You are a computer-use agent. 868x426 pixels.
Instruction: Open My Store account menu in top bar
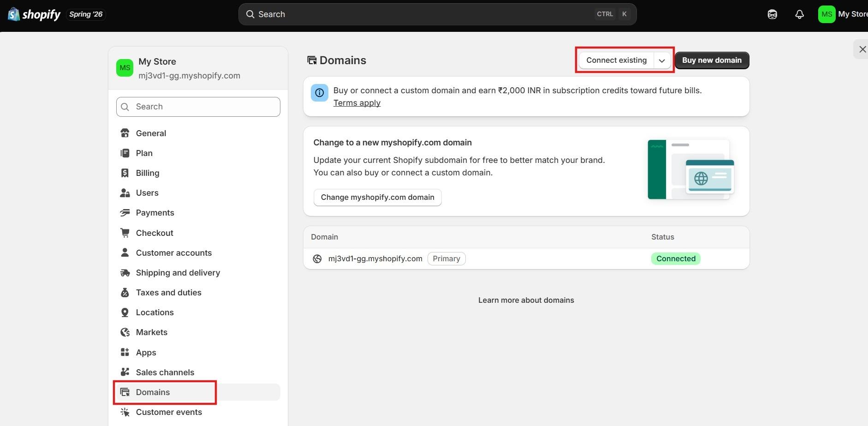[843, 14]
